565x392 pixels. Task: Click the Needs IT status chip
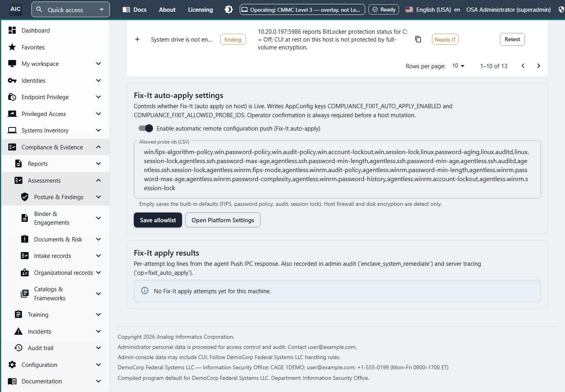[x=445, y=39]
